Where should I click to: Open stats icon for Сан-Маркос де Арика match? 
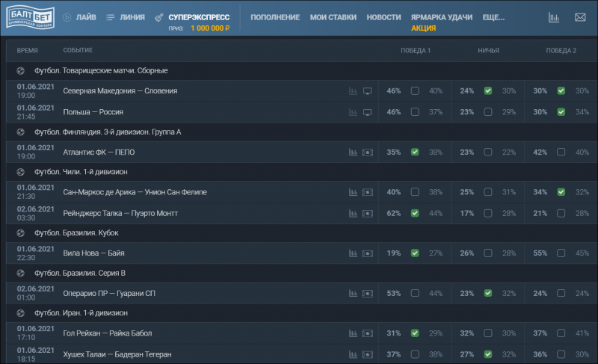coord(353,193)
